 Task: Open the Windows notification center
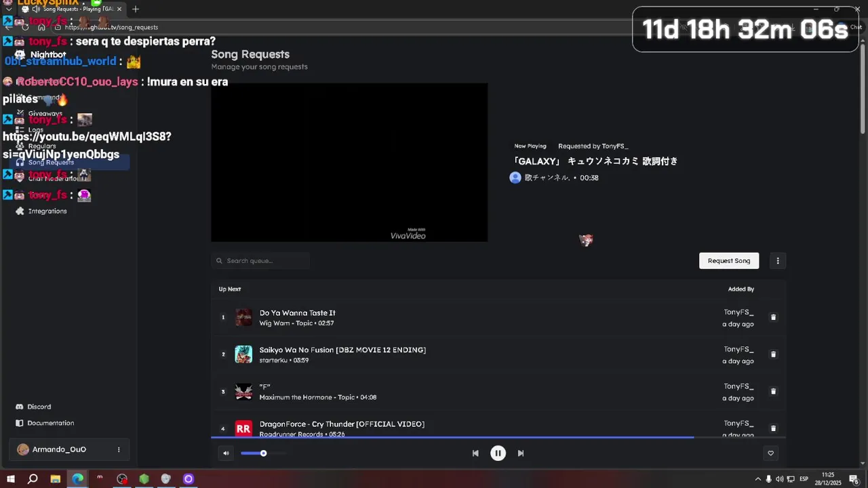[x=854, y=479]
